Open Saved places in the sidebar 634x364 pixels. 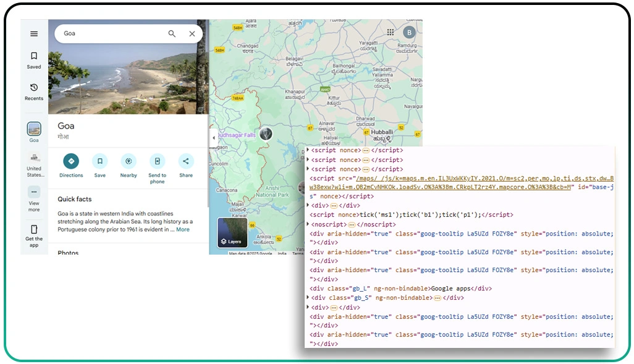[x=34, y=59]
